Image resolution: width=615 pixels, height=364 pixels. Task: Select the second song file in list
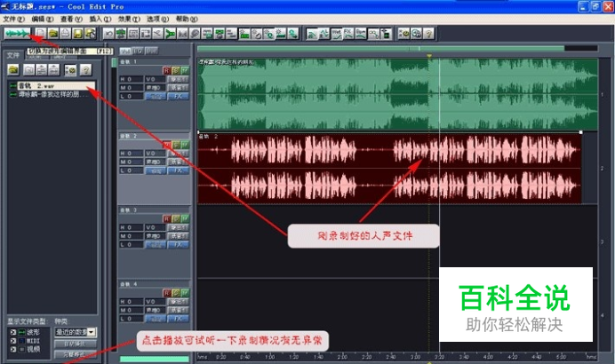point(52,94)
